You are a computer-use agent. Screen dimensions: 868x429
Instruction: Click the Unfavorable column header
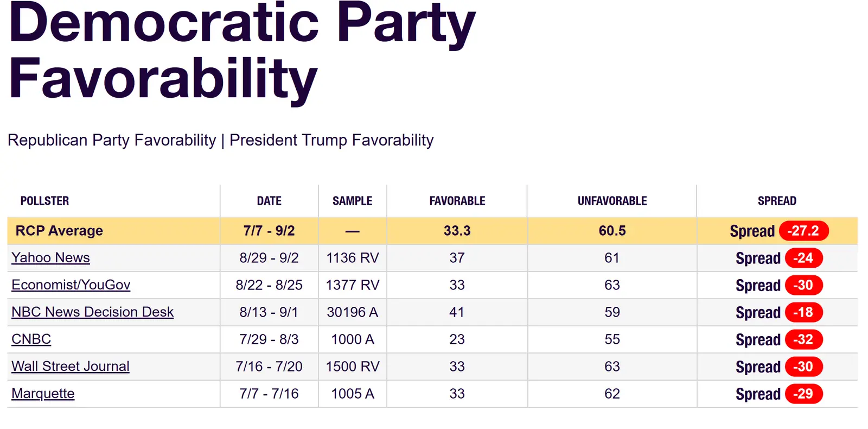click(612, 201)
